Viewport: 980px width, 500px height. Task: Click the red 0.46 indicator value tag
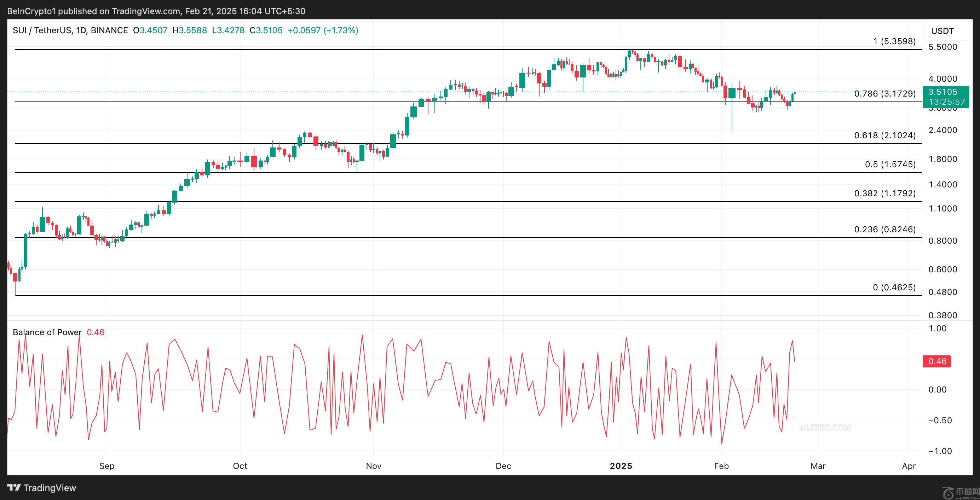pyautogui.click(x=936, y=361)
